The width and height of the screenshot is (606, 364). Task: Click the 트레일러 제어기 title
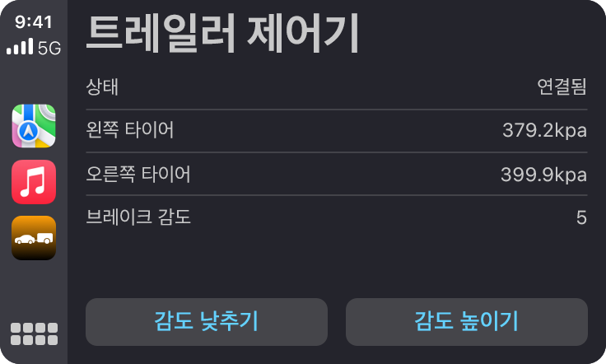tap(222, 35)
